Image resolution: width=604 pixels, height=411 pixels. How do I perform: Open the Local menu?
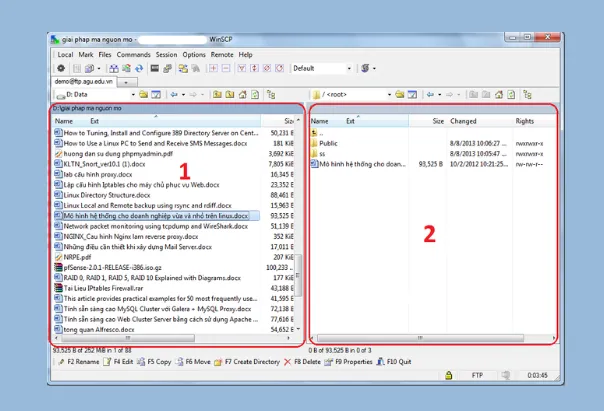[65, 55]
